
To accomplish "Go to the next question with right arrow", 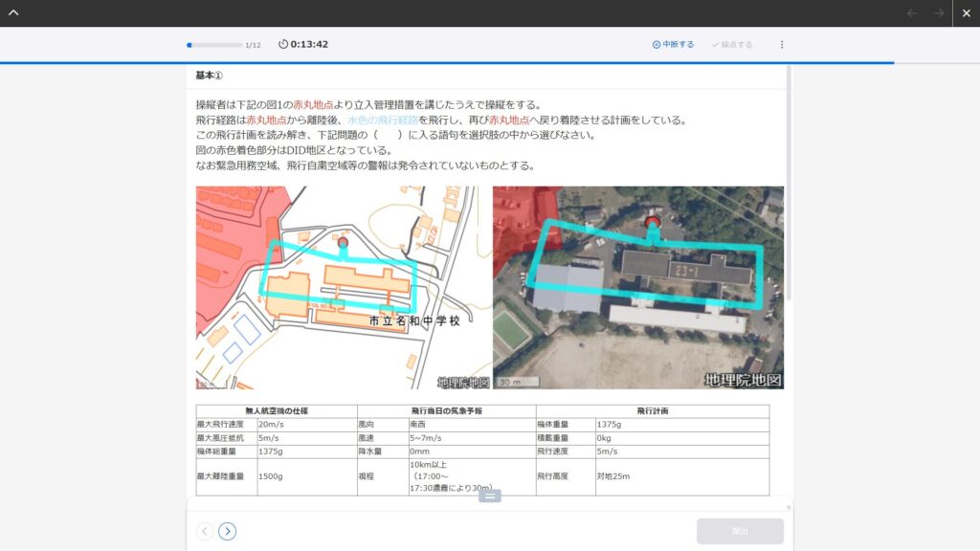I will coord(227,531).
